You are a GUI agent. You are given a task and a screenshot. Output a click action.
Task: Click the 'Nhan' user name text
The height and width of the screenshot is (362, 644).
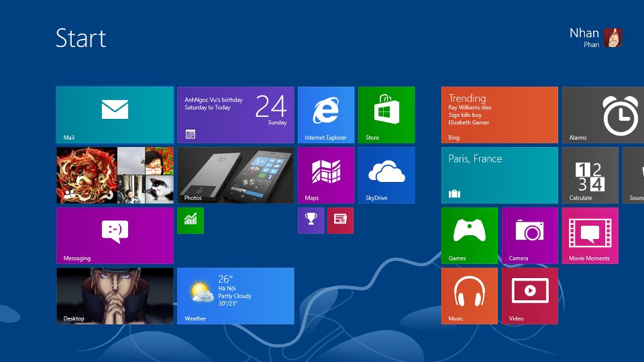584,33
